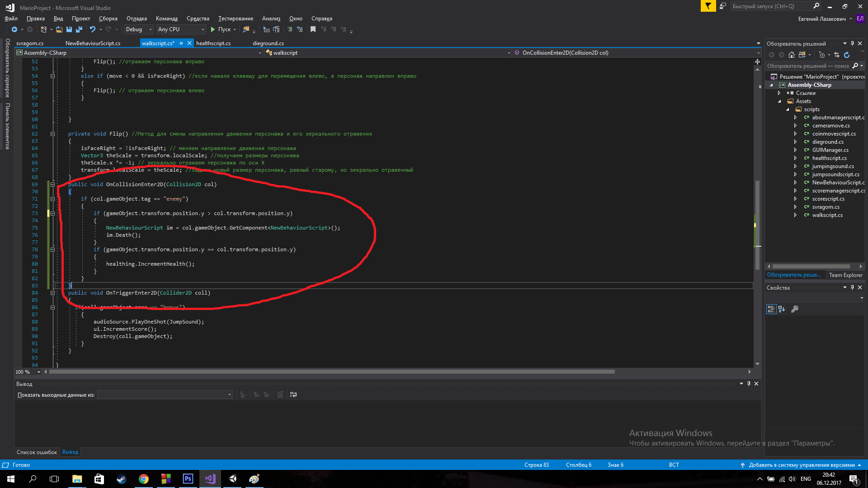Click the Undo arrow icon
868x488 pixels.
pyautogui.click(x=93, y=29)
